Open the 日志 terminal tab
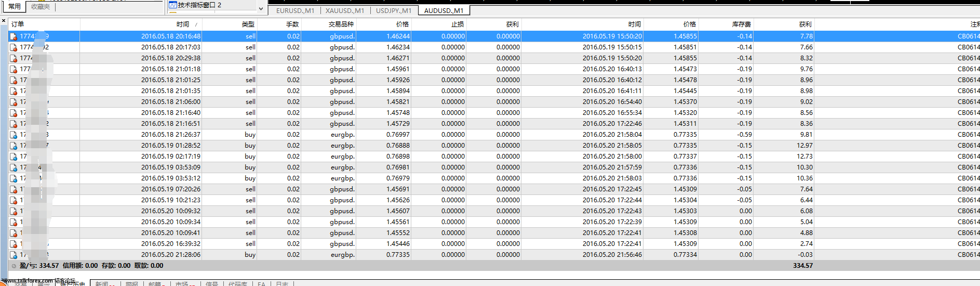This screenshot has height=286, width=980. pos(282,283)
